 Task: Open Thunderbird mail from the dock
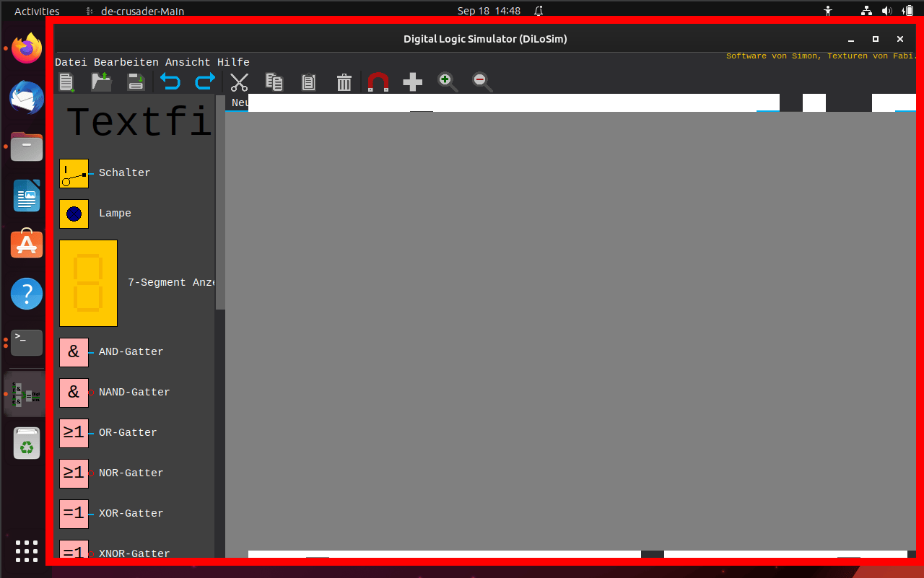(27, 97)
